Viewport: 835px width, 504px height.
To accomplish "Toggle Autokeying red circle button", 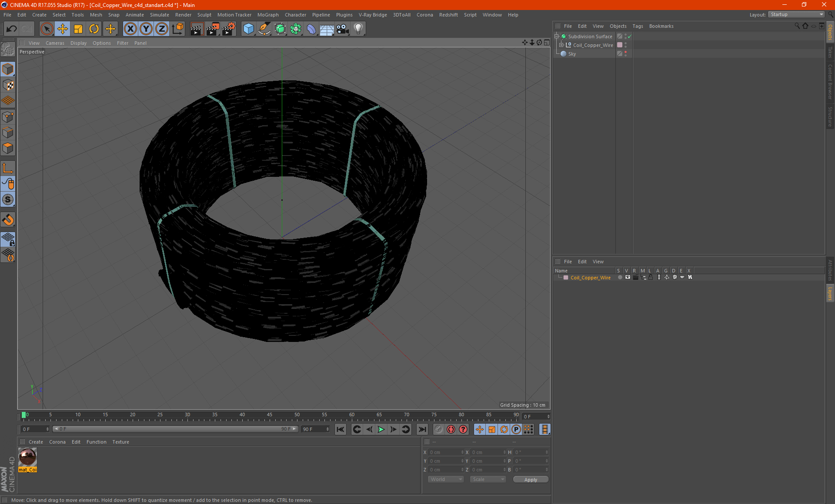I will point(451,430).
